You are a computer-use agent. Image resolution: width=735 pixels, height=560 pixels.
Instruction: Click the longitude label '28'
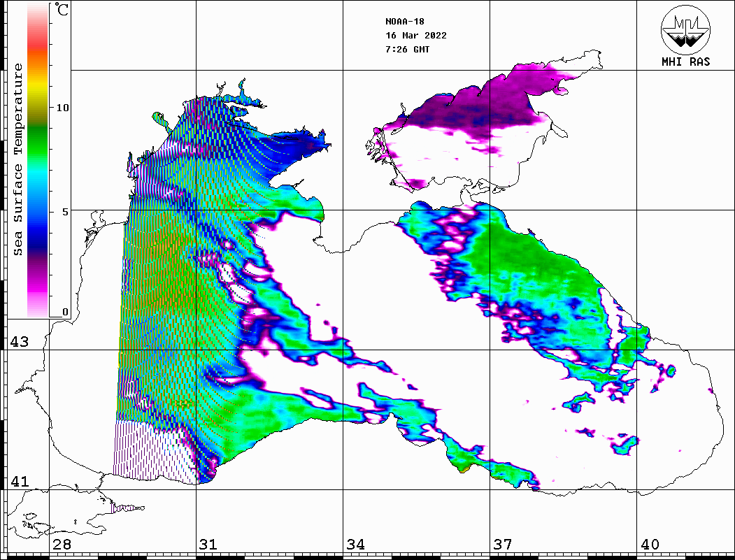pos(62,545)
